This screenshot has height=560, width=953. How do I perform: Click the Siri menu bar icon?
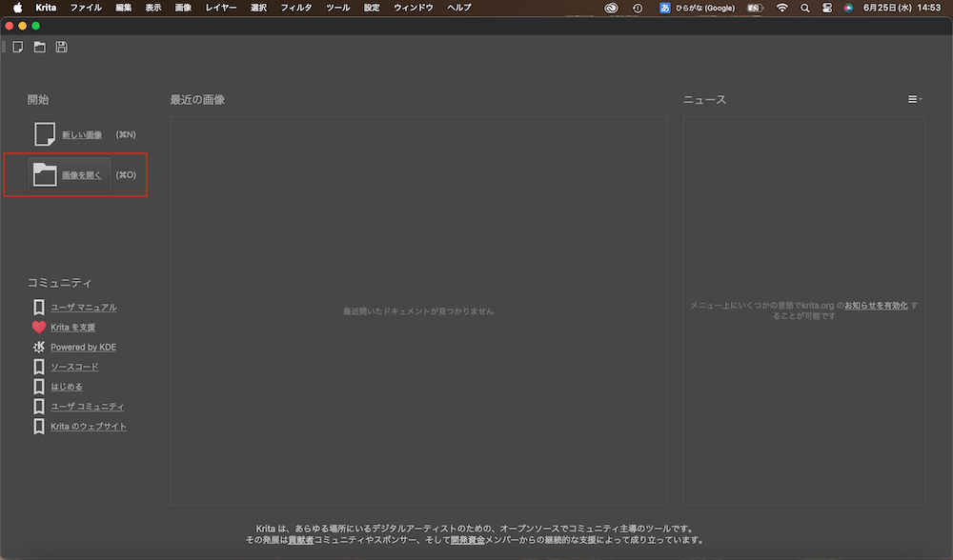click(x=848, y=8)
